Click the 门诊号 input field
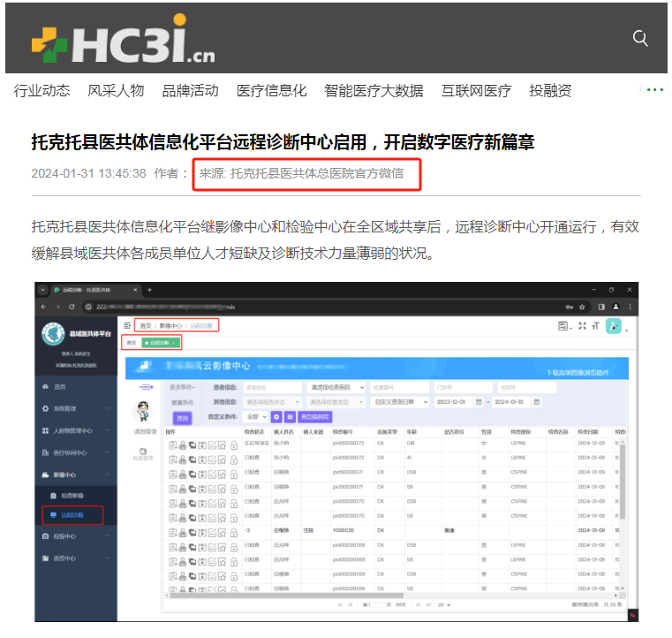 (x=463, y=388)
